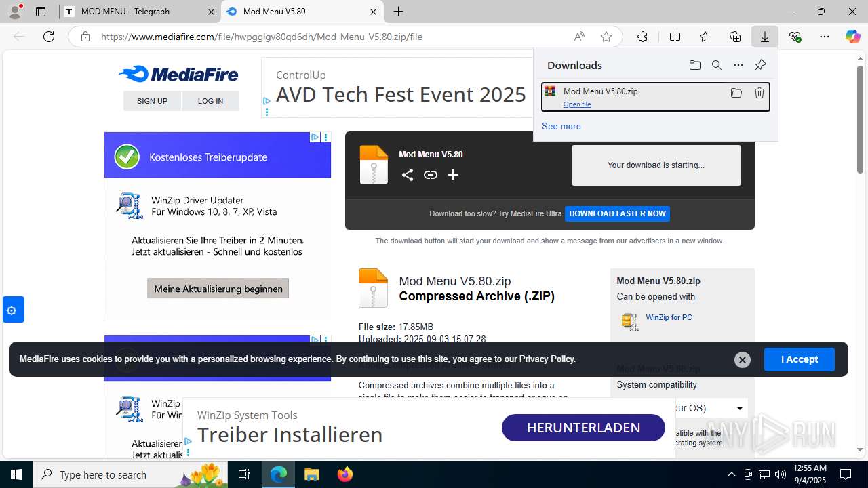Click the SIGN UP button
This screenshot has height=488, width=868.
click(152, 101)
